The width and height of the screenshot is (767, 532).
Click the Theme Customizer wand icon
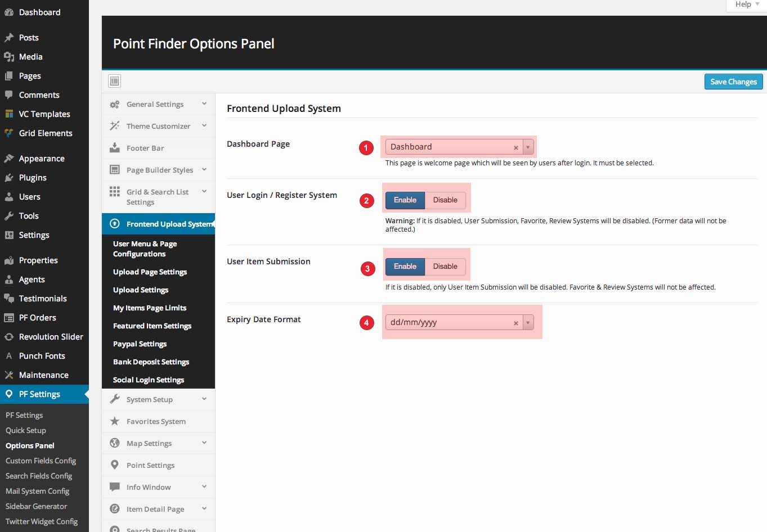pos(114,126)
